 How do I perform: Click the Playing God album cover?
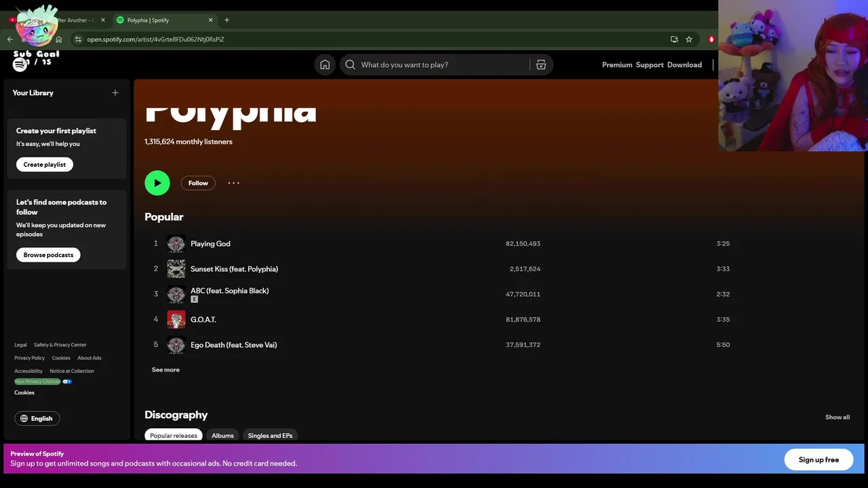[176, 243]
